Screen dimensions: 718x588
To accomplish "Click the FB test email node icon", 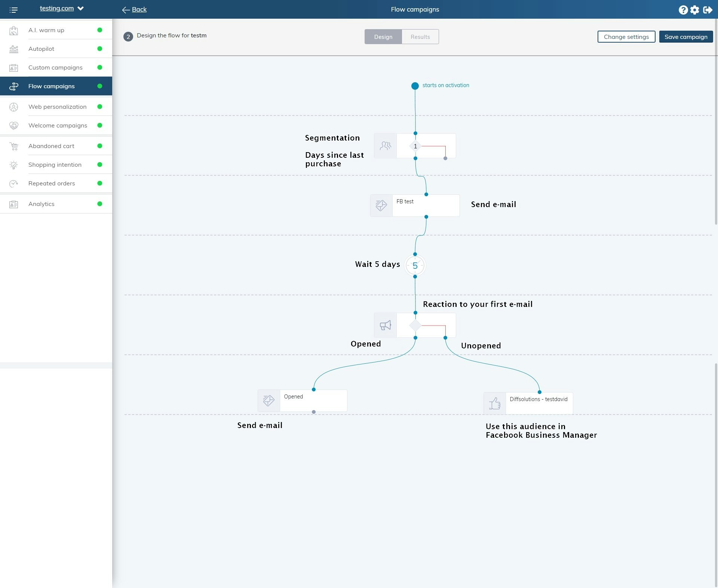I will (x=381, y=205).
